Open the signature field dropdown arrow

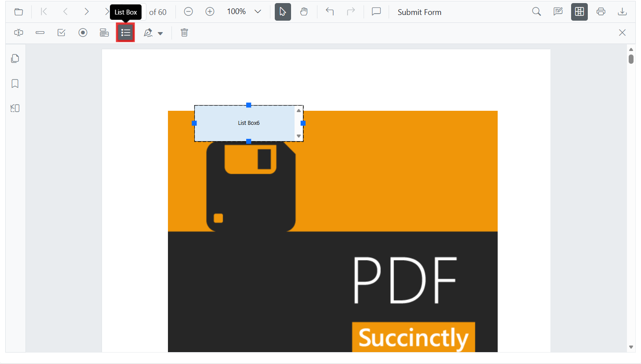[160, 33]
